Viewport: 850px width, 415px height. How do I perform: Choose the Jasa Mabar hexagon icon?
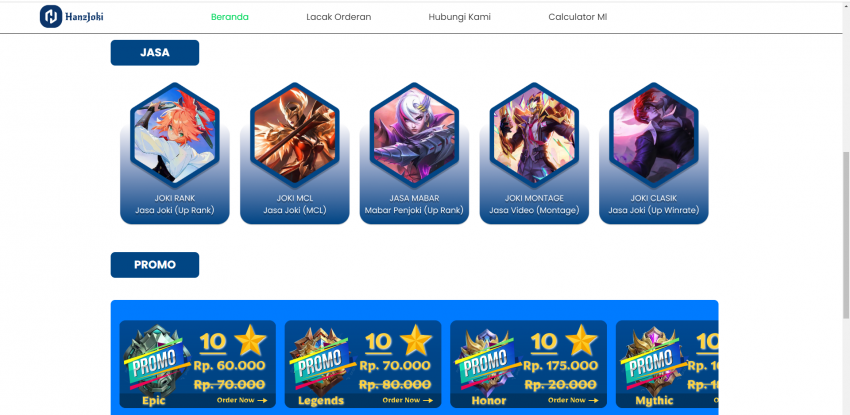click(414, 135)
